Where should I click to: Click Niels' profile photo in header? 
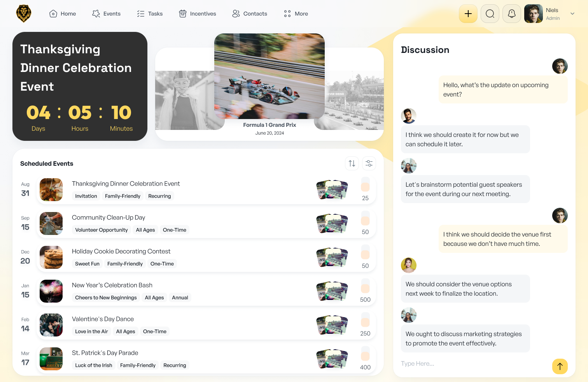[534, 14]
